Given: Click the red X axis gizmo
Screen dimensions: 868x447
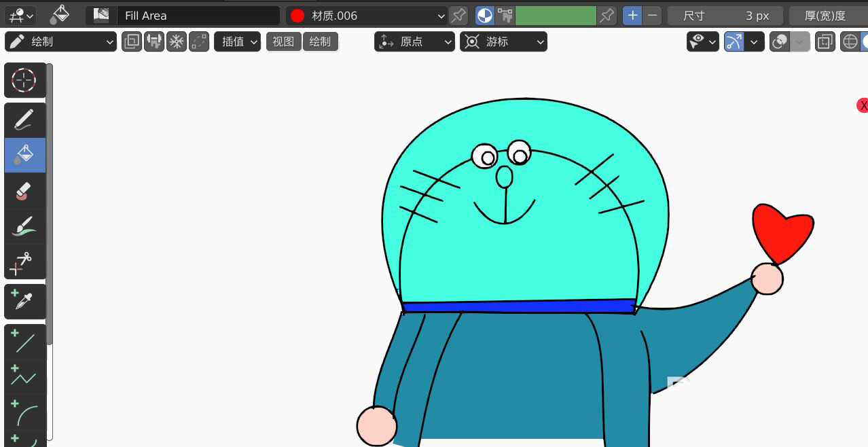Looking at the screenshot, I should pyautogui.click(x=863, y=105).
